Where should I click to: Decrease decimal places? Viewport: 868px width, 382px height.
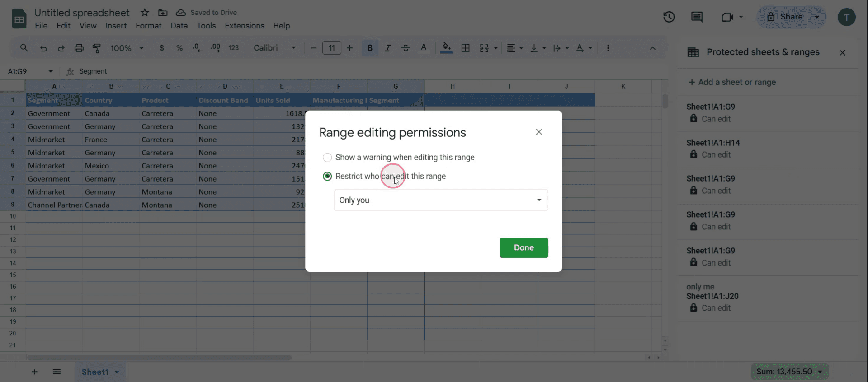(x=197, y=48)
